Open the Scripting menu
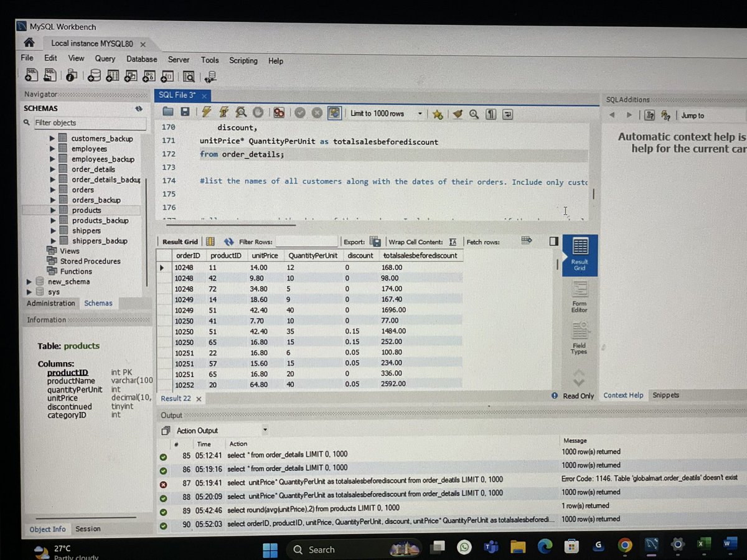The height and width of the screenshot is (560, 747). 243,60
